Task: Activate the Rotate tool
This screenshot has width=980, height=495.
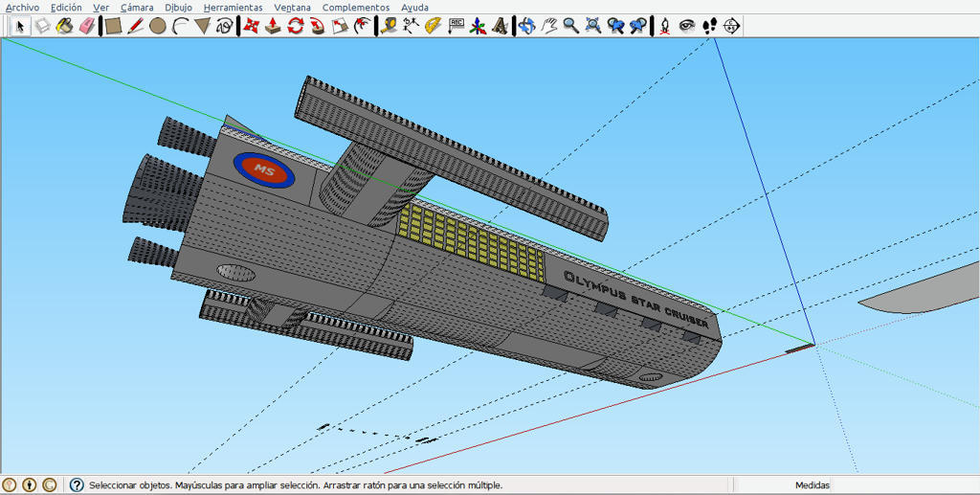Action: (295, 26)
